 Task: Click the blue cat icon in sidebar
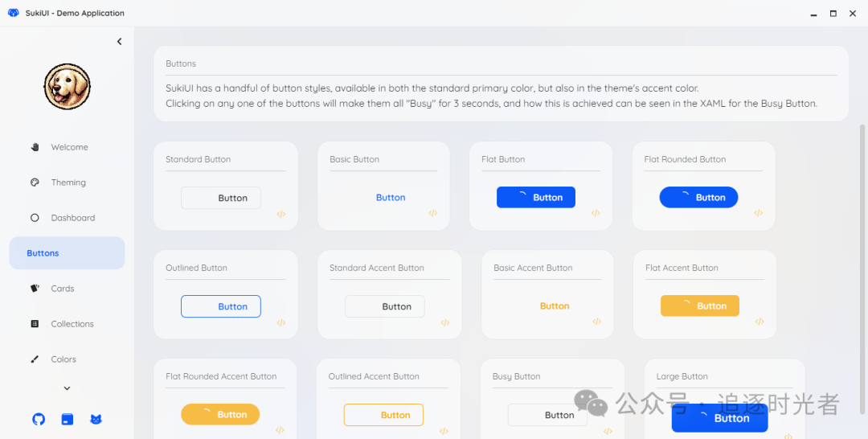point(96,419)
